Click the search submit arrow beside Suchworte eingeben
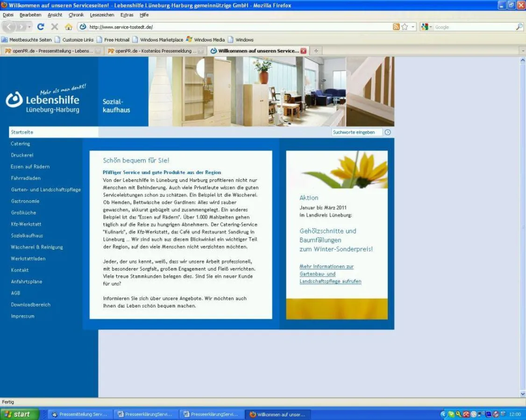The width and height of the screenshot is (526, 420). (388, 132)
